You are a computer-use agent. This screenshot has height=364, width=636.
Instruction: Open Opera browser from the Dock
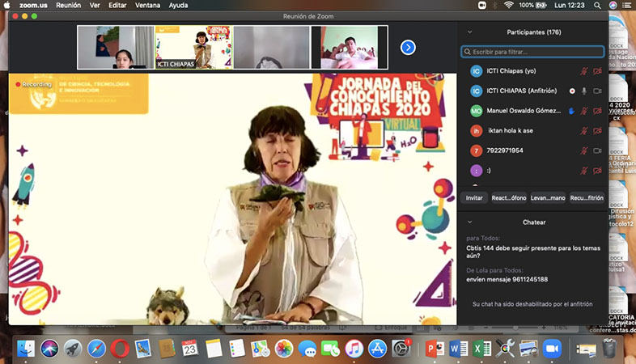pos(120,349)
